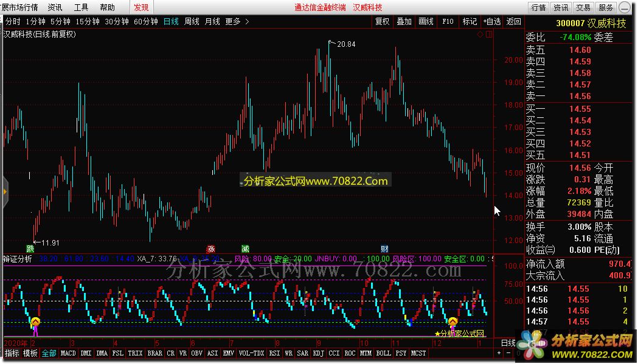Click the 11.91 low price label
Screen dimensions: 638x364
click(x=50, y=243)
